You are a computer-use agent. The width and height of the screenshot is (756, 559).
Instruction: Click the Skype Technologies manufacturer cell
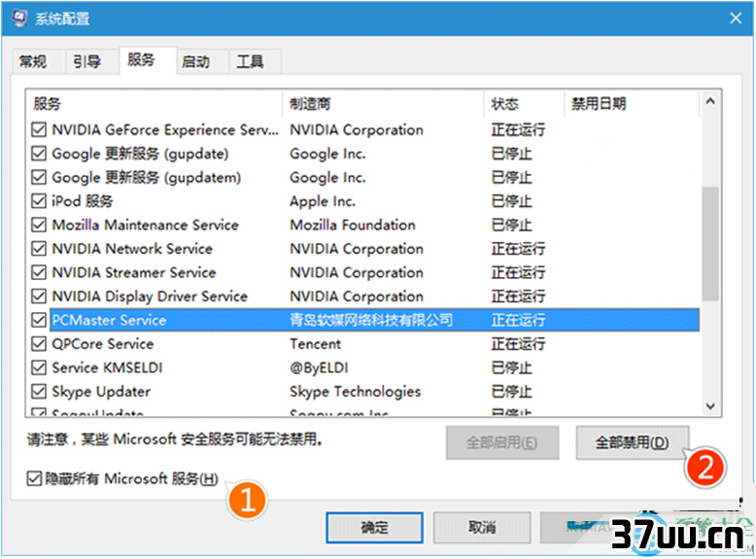[x=356, y=391]
